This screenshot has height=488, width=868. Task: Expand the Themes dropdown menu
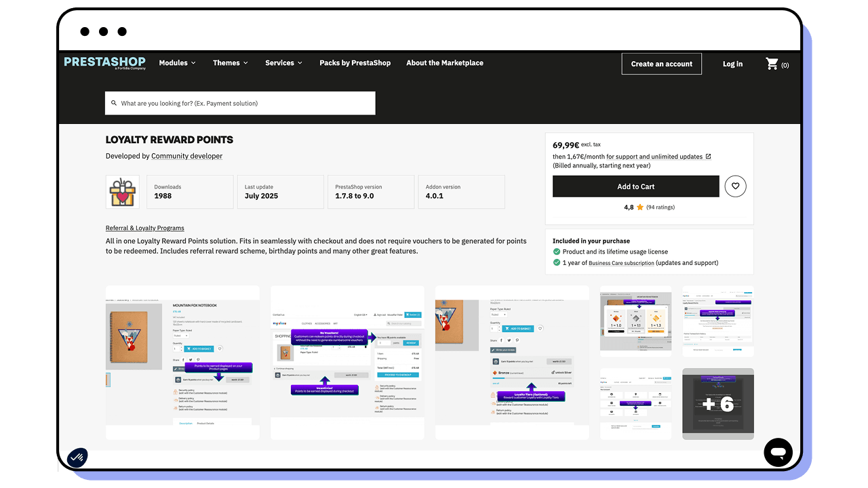[x=230, y=63]
